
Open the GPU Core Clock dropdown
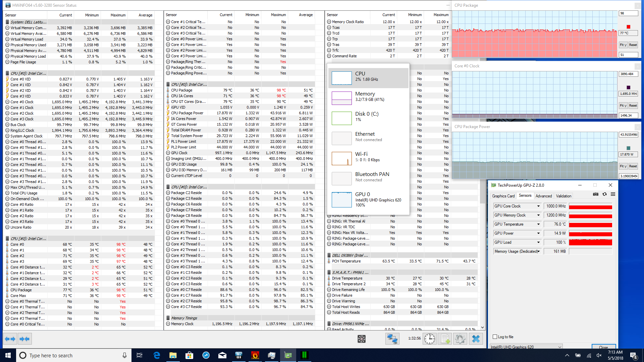click(538, 206)
